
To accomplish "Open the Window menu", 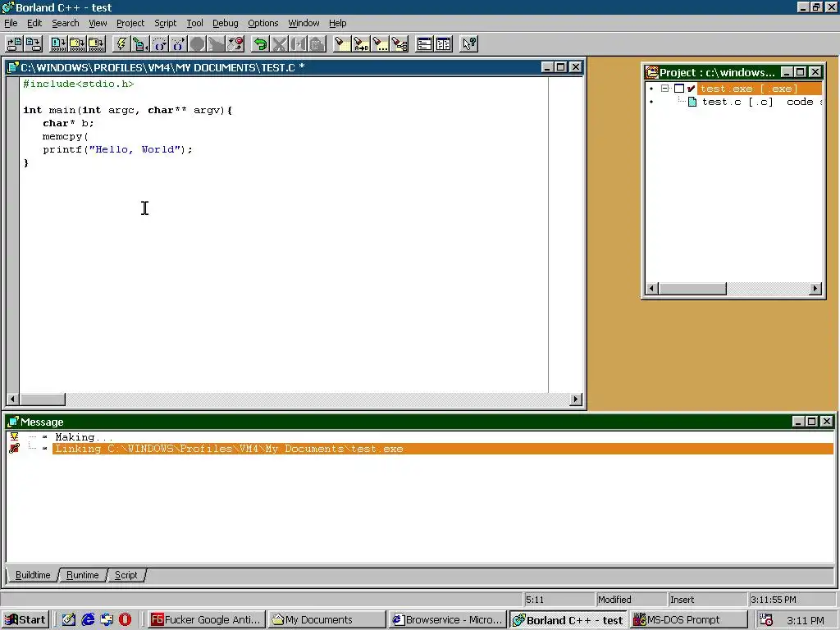I will (x=304, y=23).
